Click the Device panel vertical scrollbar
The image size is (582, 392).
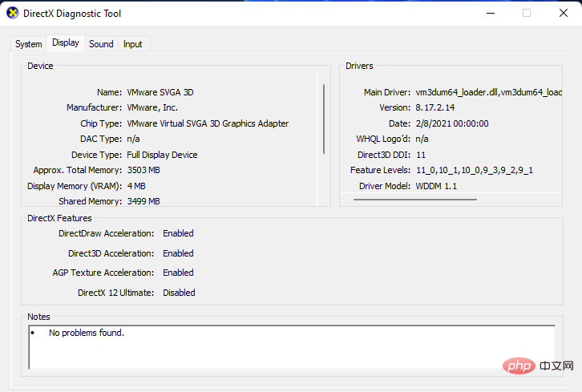tap(324, 119)
